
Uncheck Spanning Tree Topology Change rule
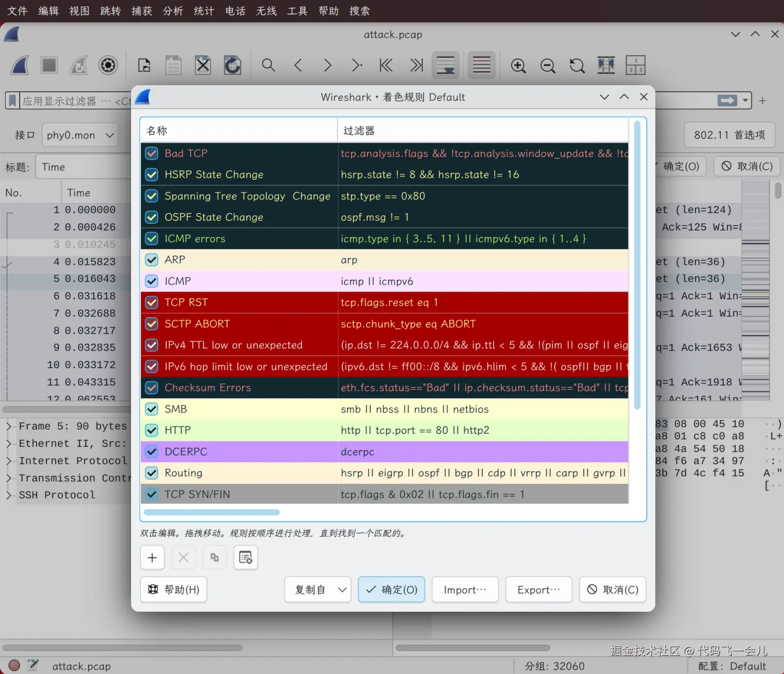(x=152, y=196)
